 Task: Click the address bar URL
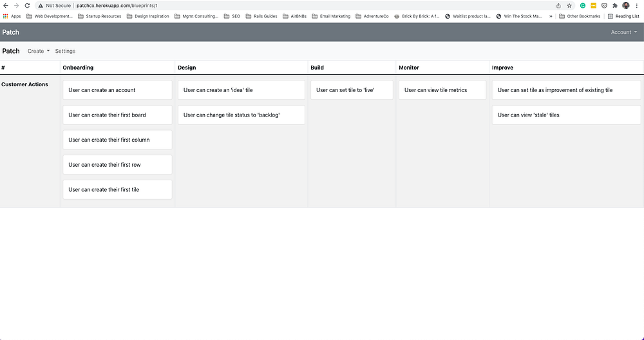pyautogui.click(x=117, y=6)
